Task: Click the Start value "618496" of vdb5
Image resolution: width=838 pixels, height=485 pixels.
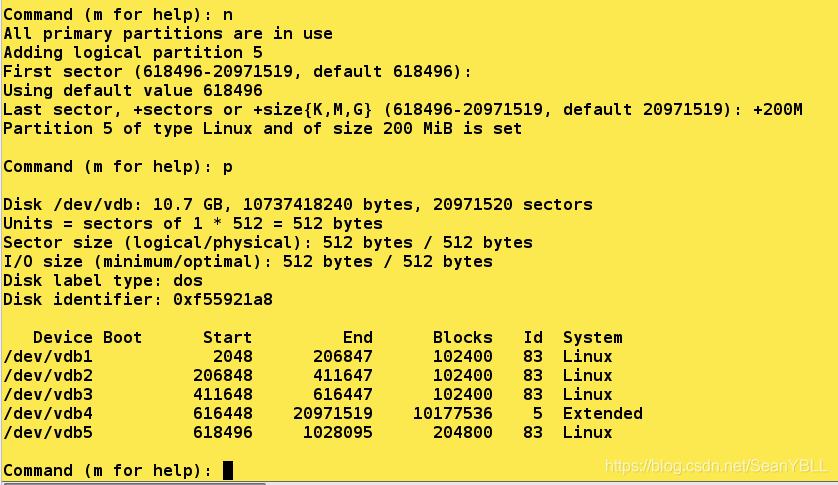Action: [223, 433]
